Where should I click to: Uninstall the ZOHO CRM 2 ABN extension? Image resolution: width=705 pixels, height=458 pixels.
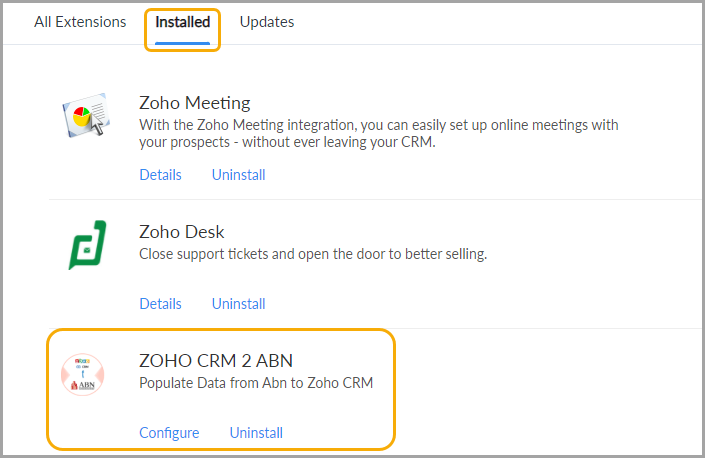(x=256, y=432)
